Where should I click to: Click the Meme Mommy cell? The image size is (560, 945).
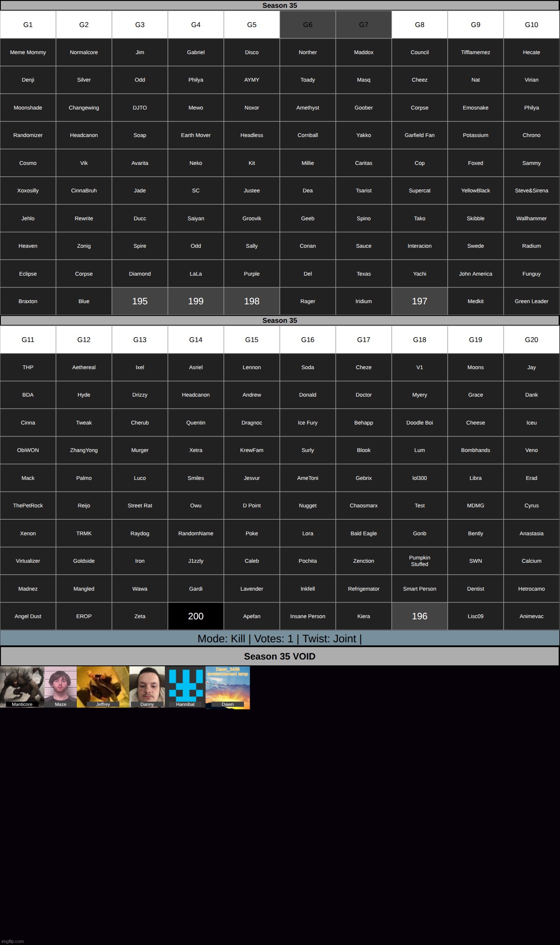pyautogui.click(x=28, y=52)
